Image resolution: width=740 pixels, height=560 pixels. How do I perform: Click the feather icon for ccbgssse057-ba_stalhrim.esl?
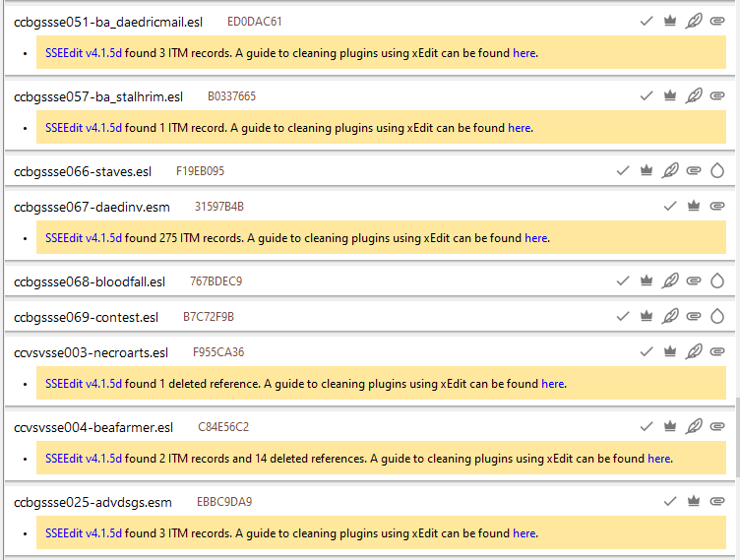click(694, 95)
